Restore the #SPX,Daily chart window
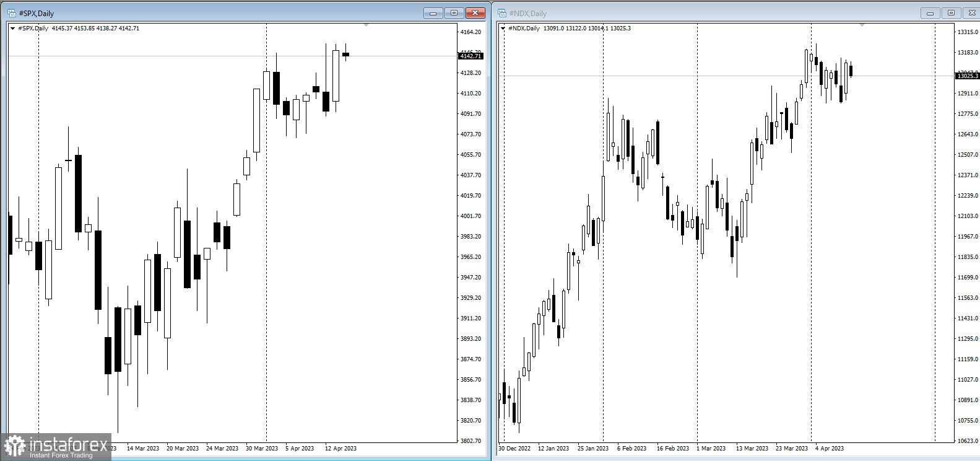 [x=454, y=13]
